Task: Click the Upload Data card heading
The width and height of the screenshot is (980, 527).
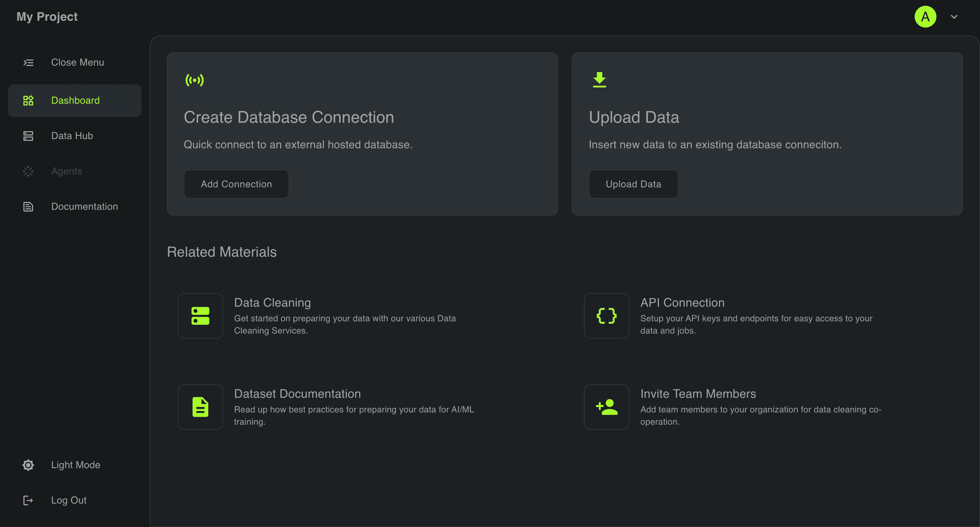Action: [634, 117]
